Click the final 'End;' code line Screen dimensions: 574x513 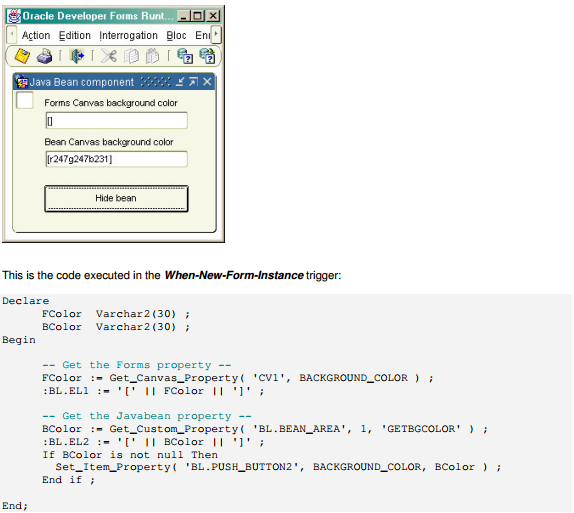[15, 506]
